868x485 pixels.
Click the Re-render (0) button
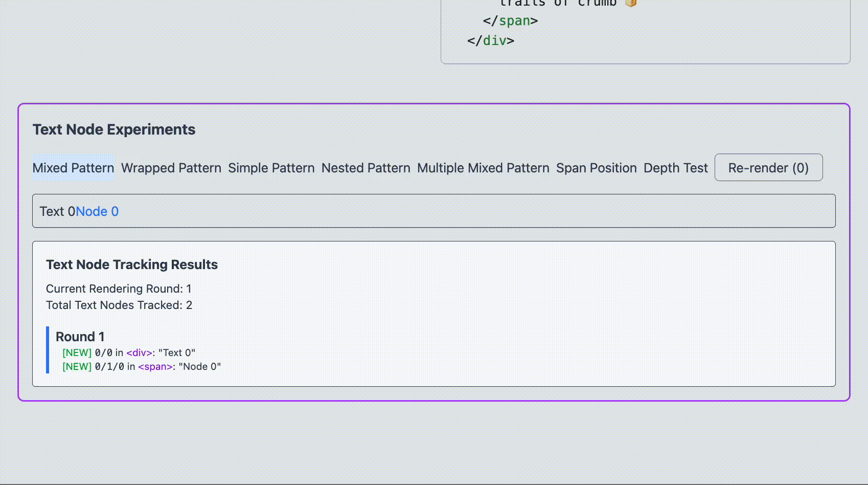click(768, 167)
